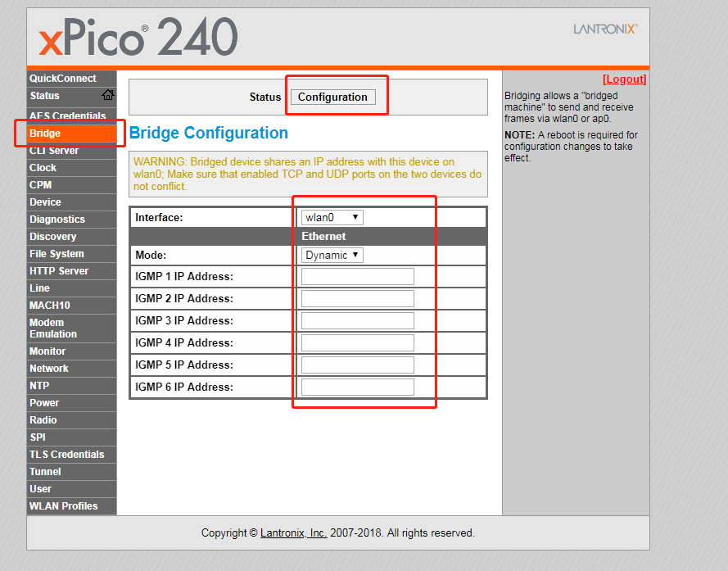Image resolution: width=728 pixels, height=571 pixels.
Task: Click the IGMP 5 IP Address field
Action: click(358, 365)
